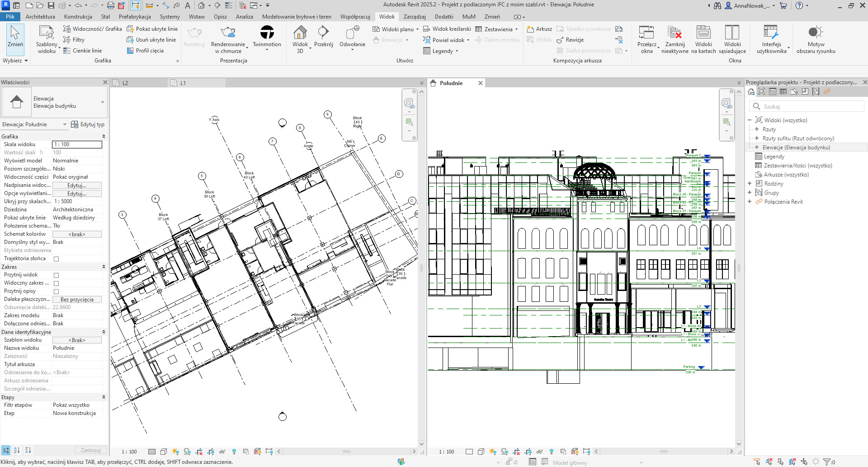The width and height of the screenshot is (868, 467).
Task: Click the Twinmotion icon in ribbon
Action: coord(267,33)
